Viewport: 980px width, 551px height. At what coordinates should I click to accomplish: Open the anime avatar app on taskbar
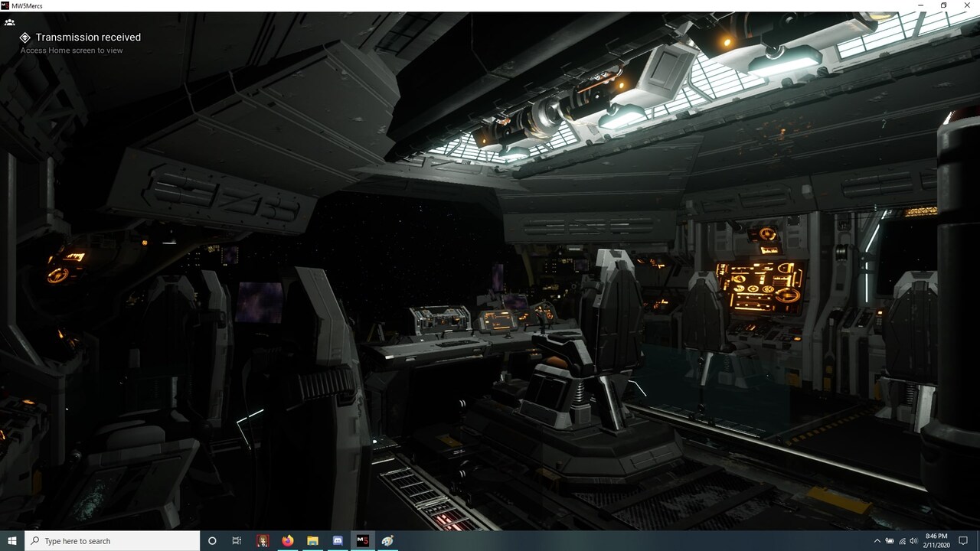pos(263,540)
